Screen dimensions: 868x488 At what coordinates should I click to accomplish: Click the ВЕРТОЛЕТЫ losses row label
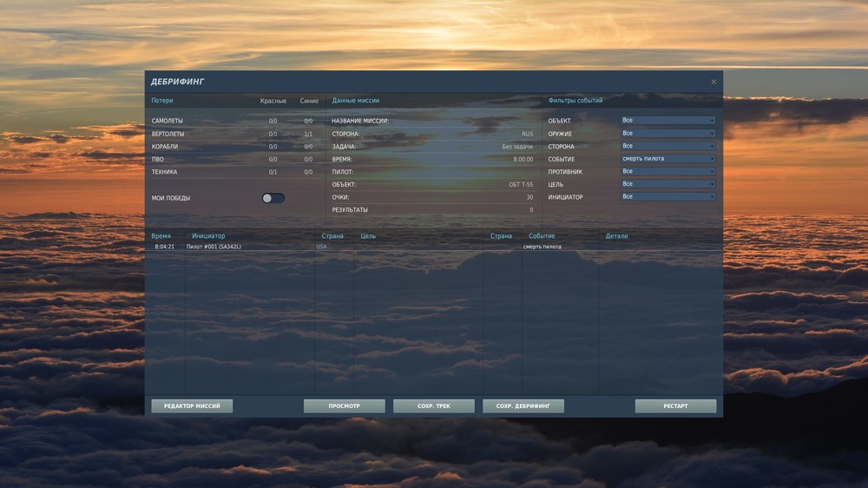(168, 134)
